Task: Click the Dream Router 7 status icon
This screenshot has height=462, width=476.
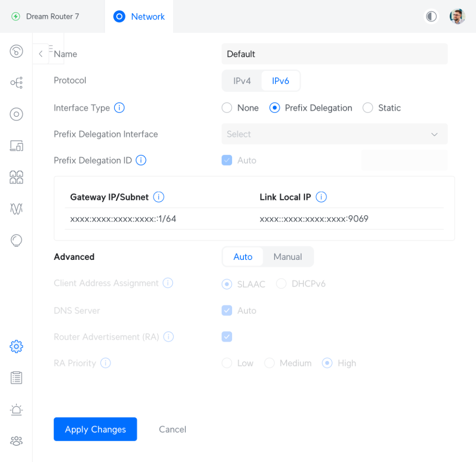Action: tap(16, 16)
